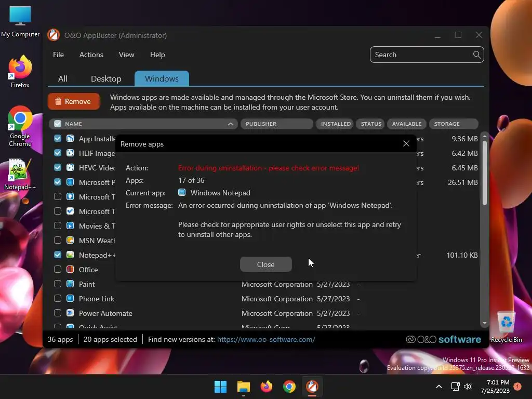Click Windows Notepad icon in dialog
This screenshot has width=532, height=399.
(x=182, y=193)
